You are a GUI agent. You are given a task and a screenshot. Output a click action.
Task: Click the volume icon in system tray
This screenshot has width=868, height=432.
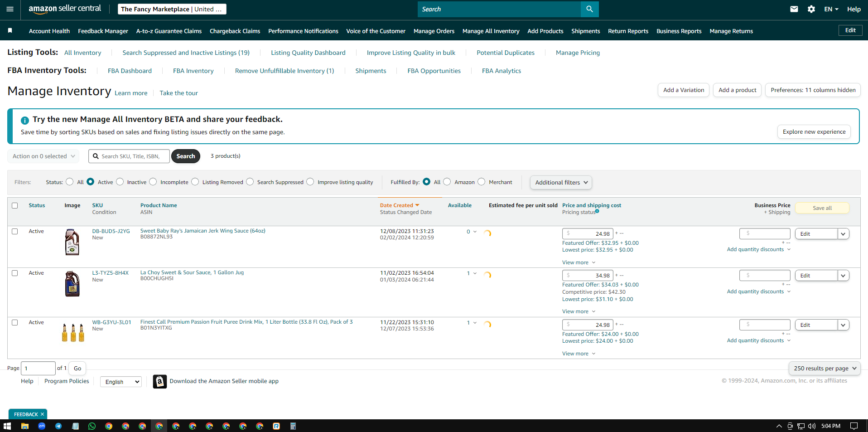pos(811,426)
